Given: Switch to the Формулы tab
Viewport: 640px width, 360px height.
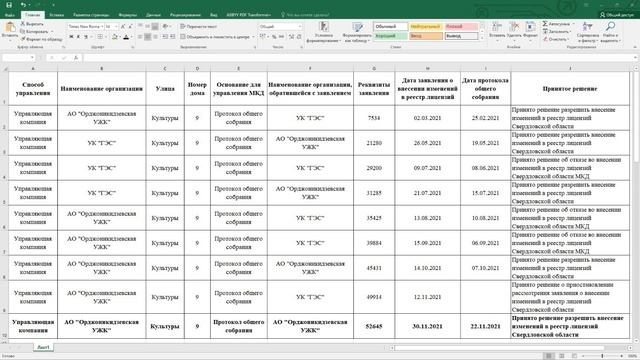Looking at the screenshot, I should pyautogui.click(x=127, y=15).
